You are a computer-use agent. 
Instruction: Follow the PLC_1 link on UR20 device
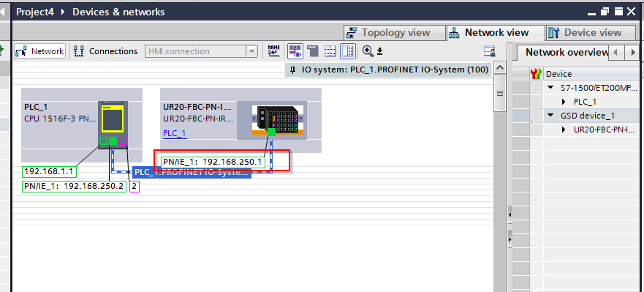[175, 133]
